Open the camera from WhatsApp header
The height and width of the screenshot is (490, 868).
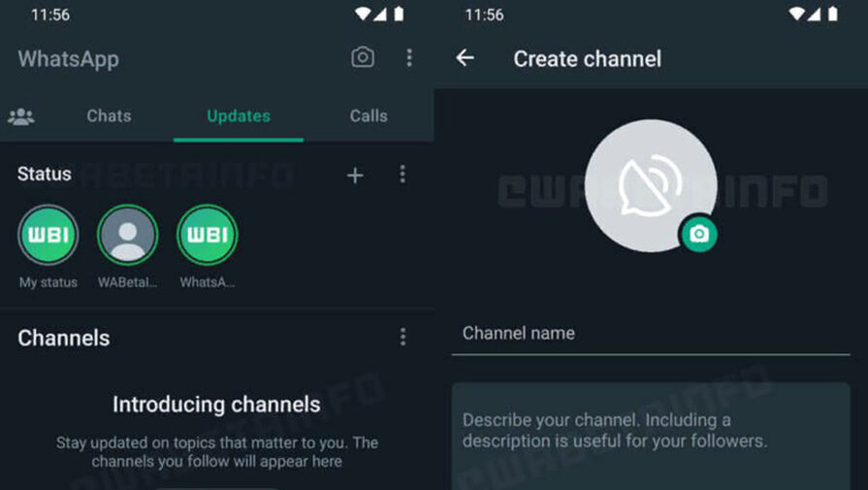coord(363,57)
